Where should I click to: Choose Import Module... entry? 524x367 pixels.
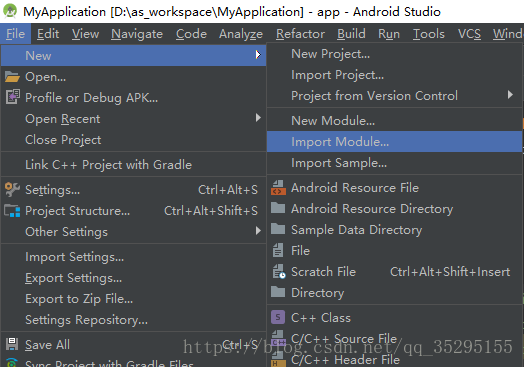394,142
